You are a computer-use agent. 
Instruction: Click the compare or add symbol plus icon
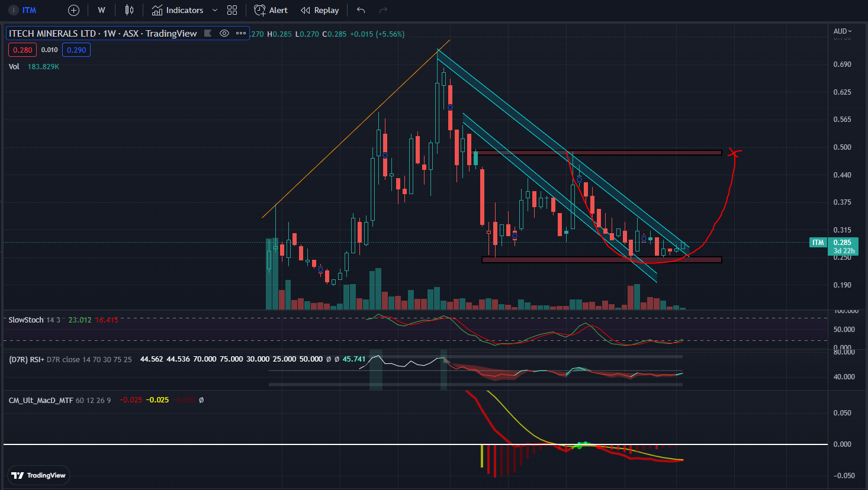(73, 10)
